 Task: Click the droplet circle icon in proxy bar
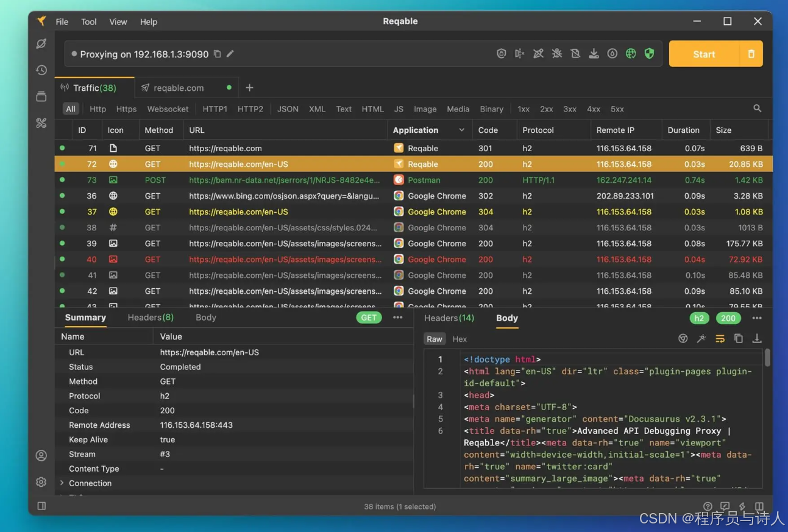click(x=612, y=54)
